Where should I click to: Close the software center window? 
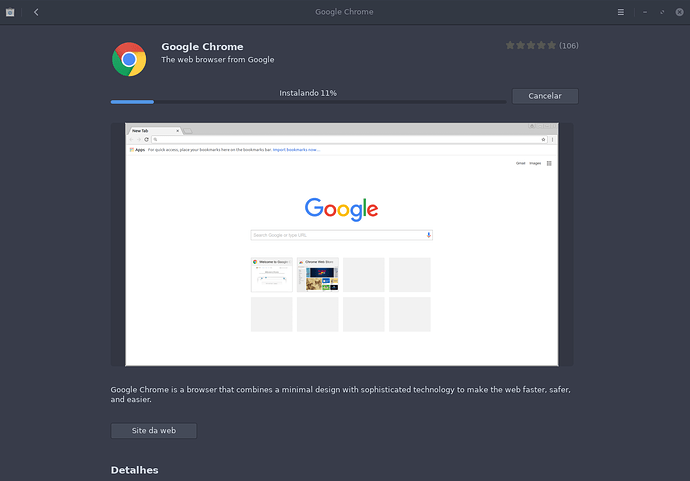click(679, 12)
